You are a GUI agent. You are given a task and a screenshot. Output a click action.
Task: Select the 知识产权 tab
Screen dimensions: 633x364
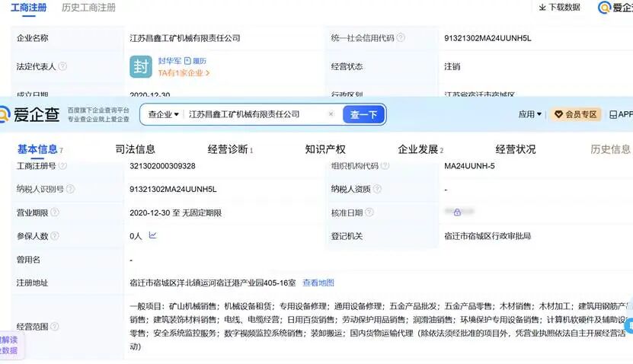pyautogui.click(x=325, y=149)
